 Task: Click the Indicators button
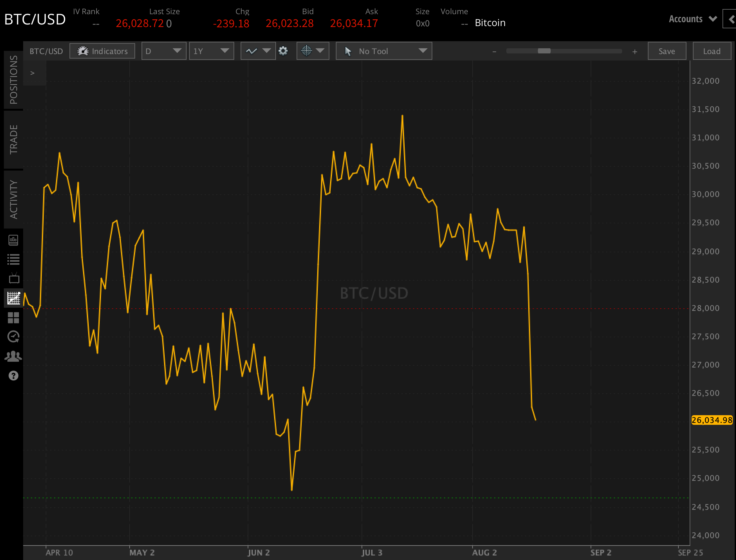(102, 51)
